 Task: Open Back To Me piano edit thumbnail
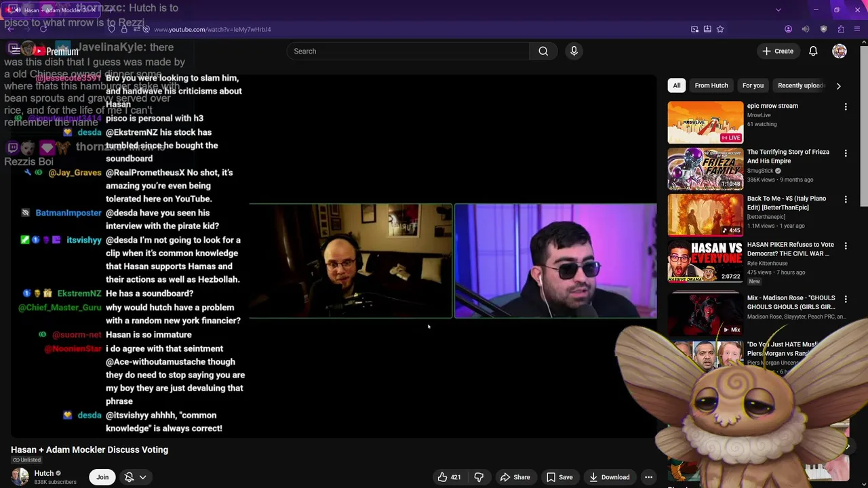[x=705, y=216]
